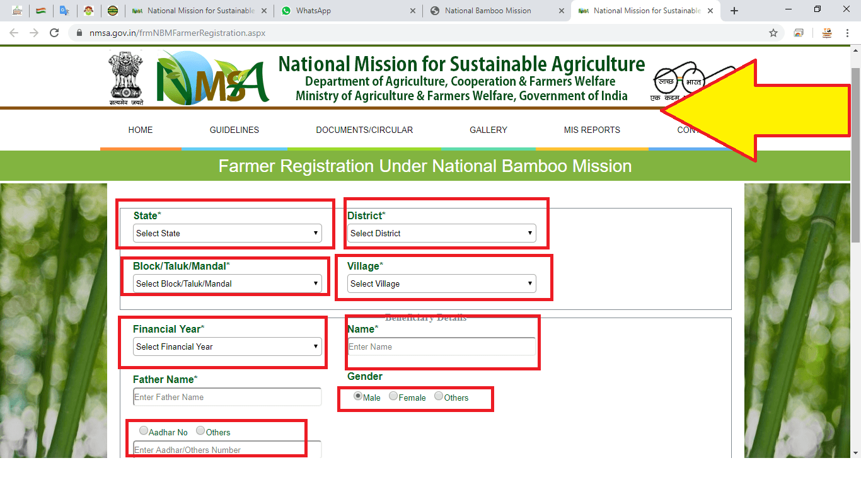This screenshot has width=861, height=504.
Task: Click the Gender field label
Action: click(365, 376)
